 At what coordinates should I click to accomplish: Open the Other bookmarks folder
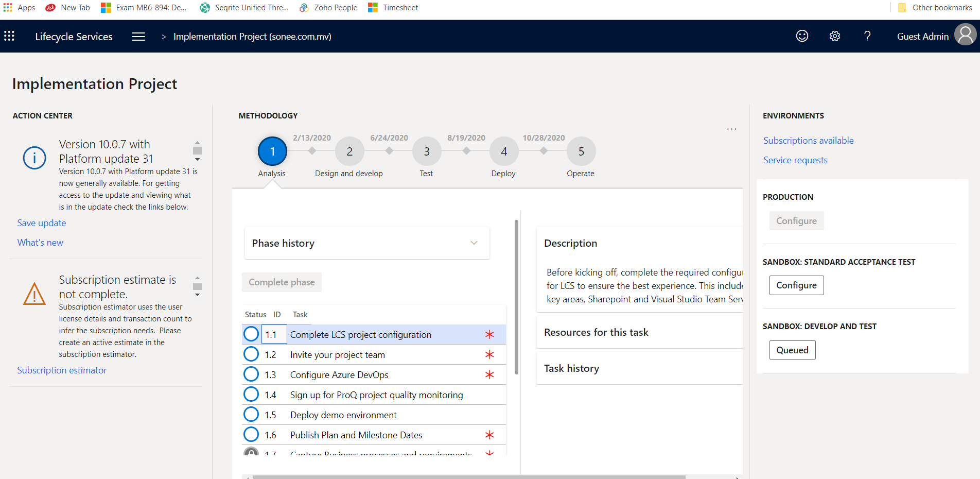click(935, 7)
